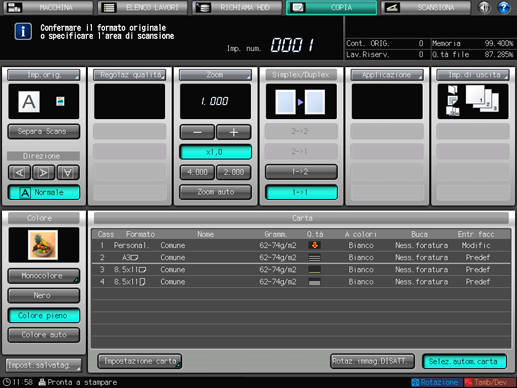The width and height of the screenshot is (517, 388).
Task: Switch to the SCANSIONA tab
Action: (x=426, y=7)
